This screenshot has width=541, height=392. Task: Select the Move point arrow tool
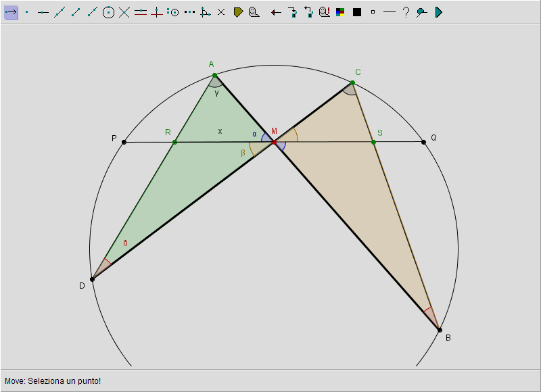(x=11, y=12)
